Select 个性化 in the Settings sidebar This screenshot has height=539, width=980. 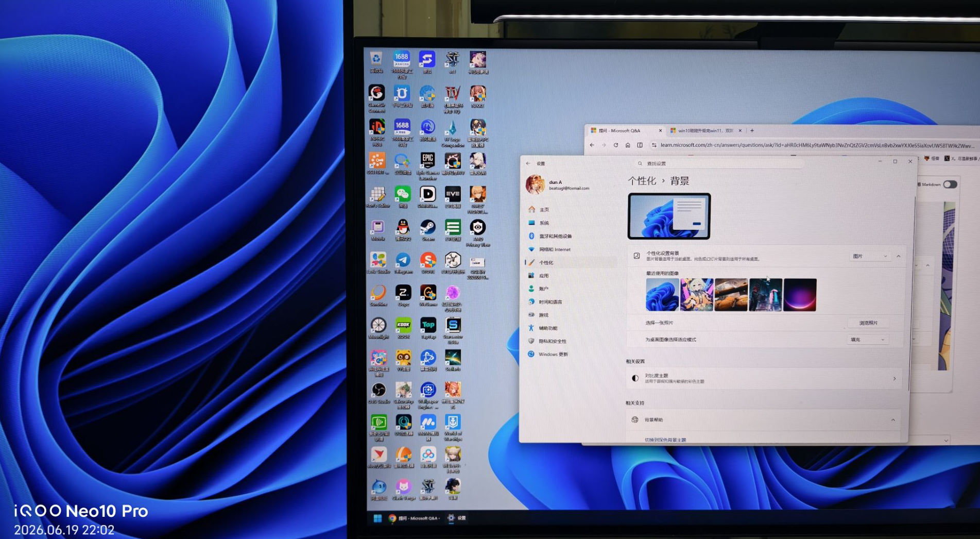tap(571, 262)
